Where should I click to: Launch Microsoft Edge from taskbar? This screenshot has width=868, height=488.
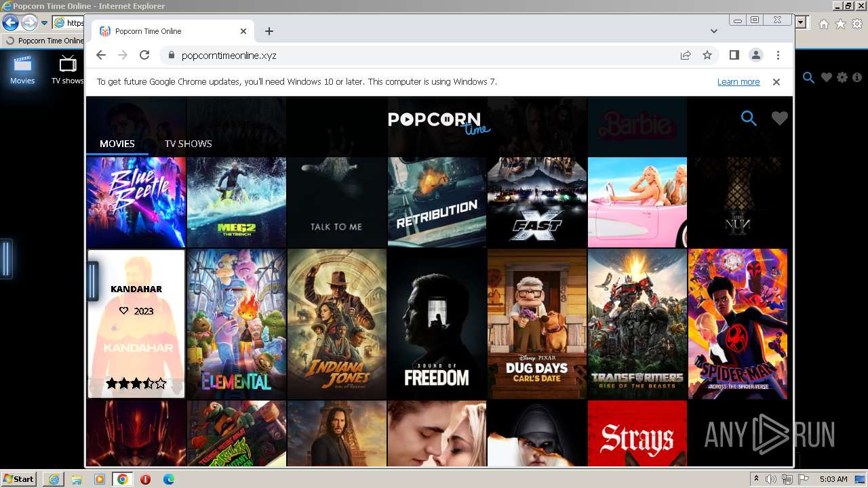168,479
